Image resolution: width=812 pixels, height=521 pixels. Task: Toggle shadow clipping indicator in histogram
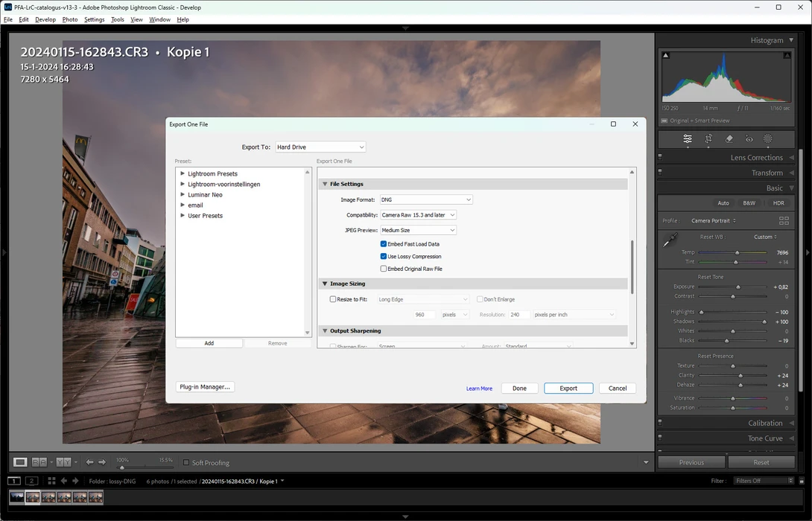[666, 55]
